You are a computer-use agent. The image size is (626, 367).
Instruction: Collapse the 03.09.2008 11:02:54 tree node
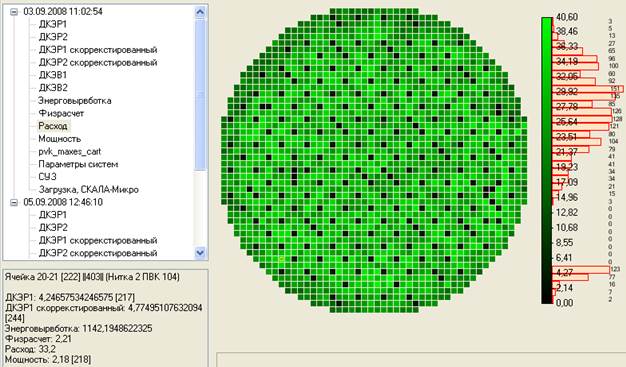click(14, 12)
